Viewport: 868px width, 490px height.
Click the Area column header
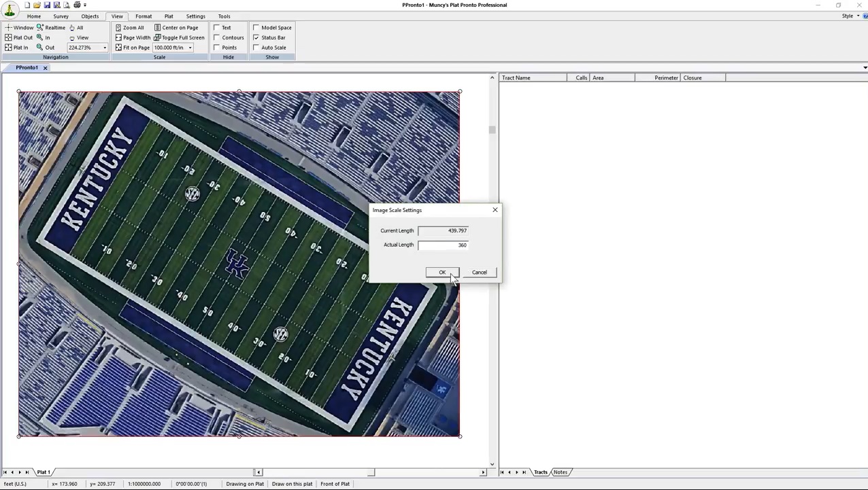(x=612, y=78)
